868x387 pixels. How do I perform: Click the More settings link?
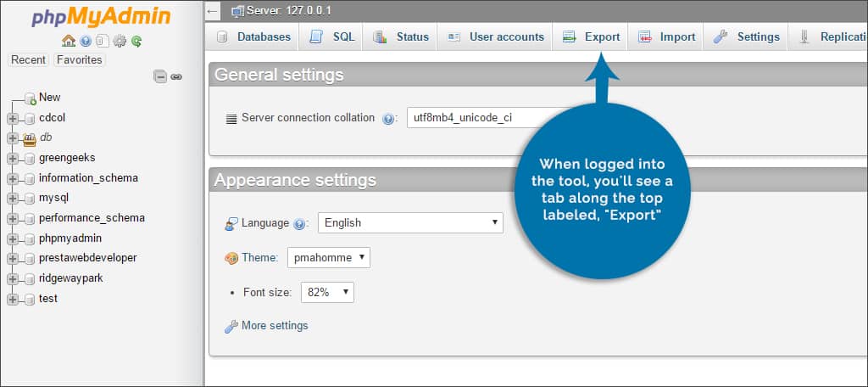[x=274, y=326]
